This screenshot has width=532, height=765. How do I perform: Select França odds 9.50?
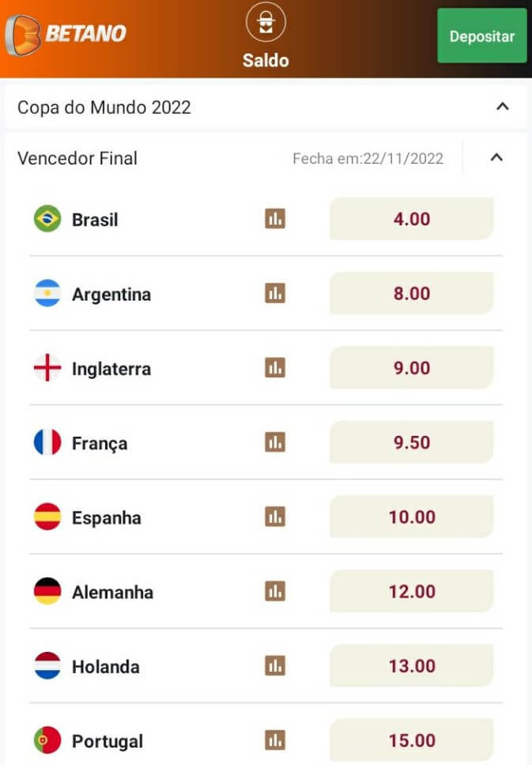coord(412,442)
